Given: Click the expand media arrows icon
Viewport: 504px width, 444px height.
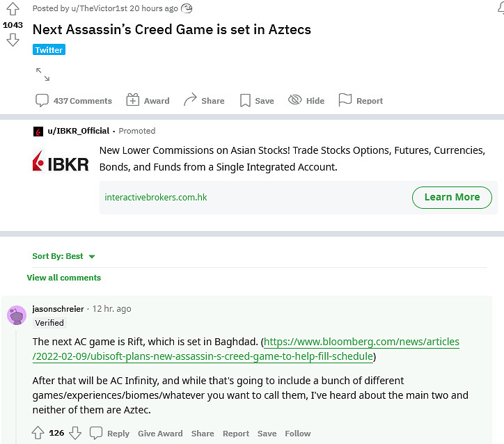Looking at the screenshot, I should (x=42, y=74).
